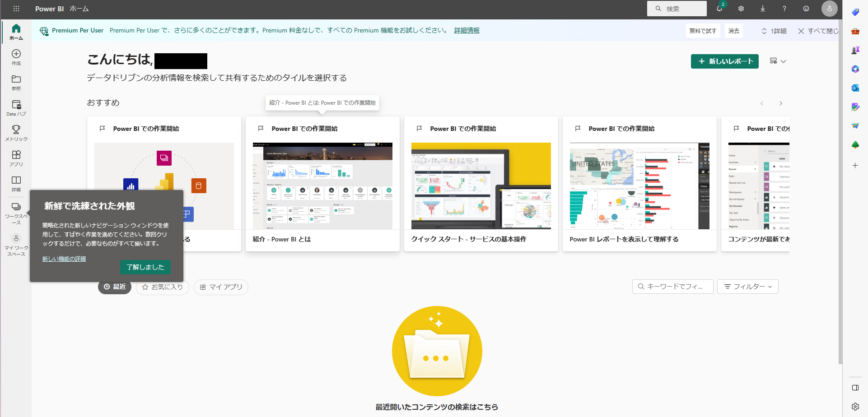Open the メトリック sidebar icon
The image size is (868, 417).
(16, 133)
